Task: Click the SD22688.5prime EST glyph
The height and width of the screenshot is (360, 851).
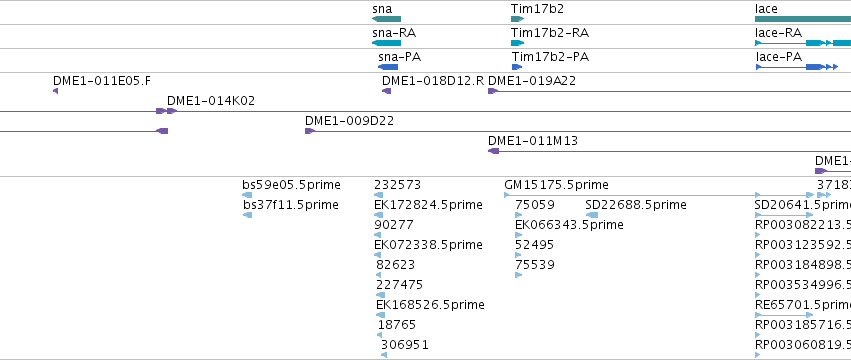Action: 592,215
